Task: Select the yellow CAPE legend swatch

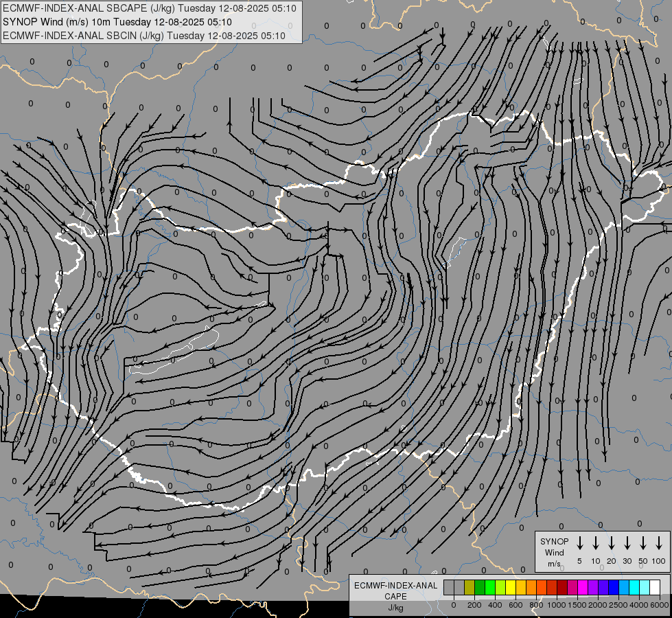Action: click(511, 587)
